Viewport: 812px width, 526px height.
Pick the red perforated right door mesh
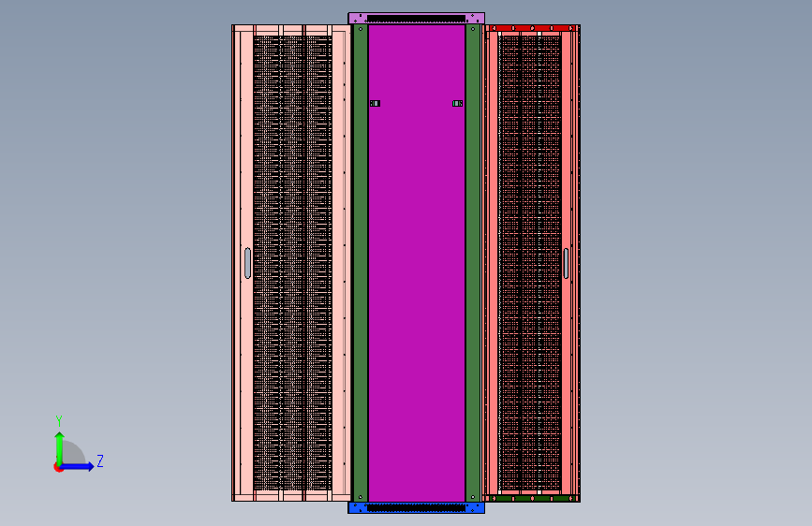pos(530,263)
